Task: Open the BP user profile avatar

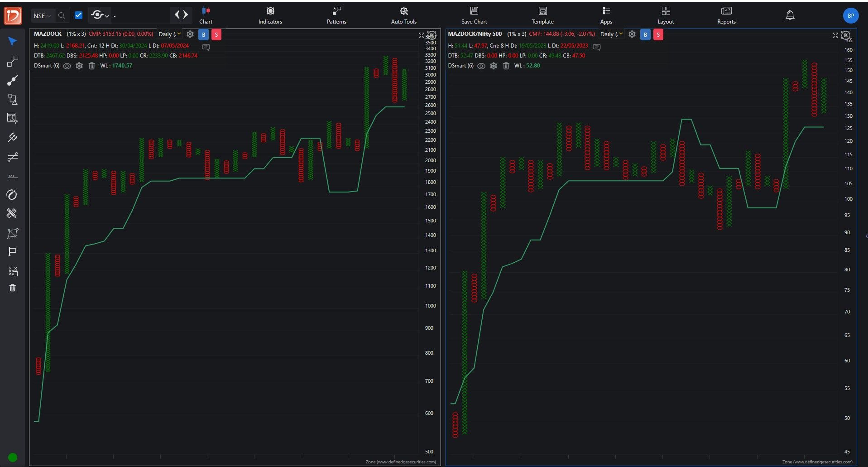Action: pyautogui.click(x=851, y=15)
